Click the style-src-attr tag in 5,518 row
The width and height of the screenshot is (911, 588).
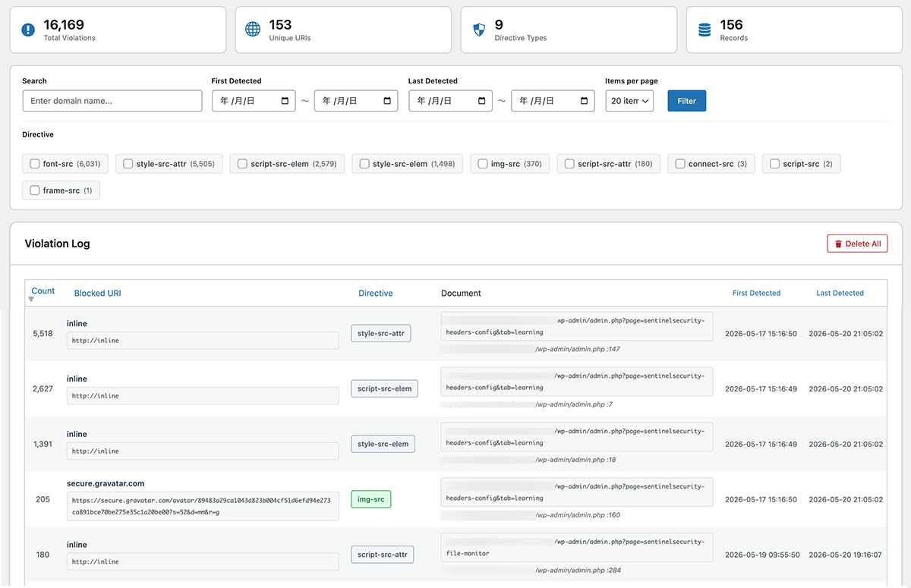[x=381, y=334]
